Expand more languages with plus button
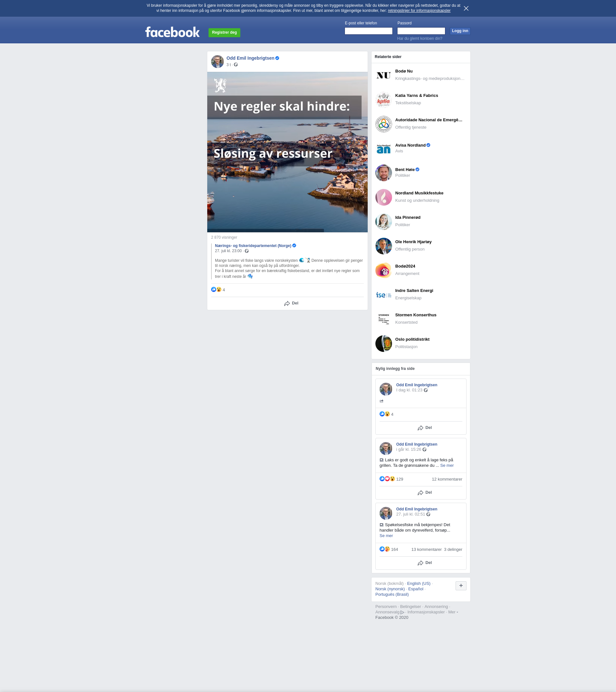Screen dimensions: 616x692 coord(461,585)
